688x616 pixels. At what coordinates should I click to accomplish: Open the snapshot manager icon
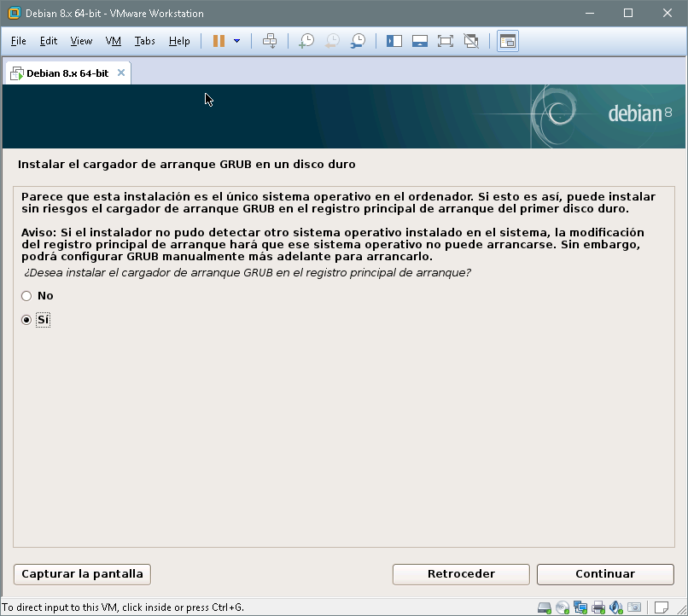(359, 41)
